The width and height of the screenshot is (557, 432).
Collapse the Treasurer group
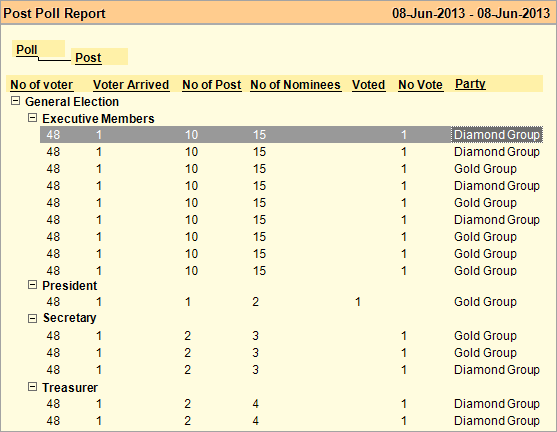[x=32, y=387]
